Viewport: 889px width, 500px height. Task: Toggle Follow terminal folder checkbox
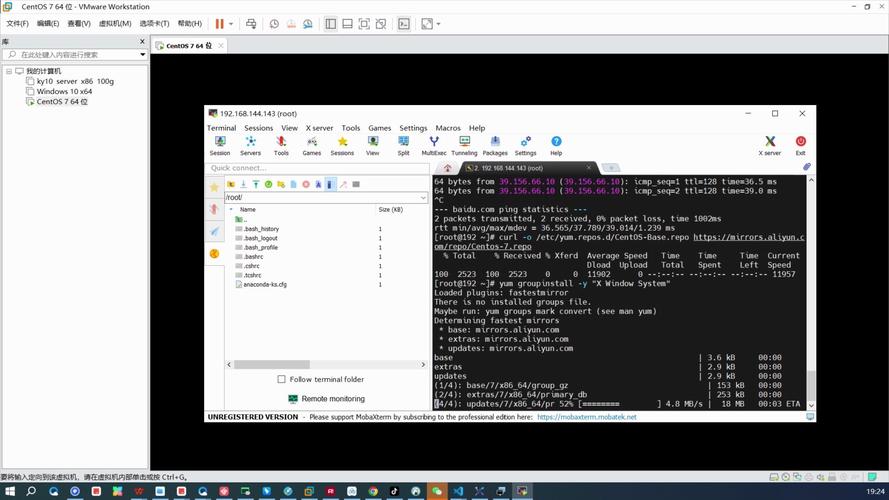[x=281, y=379]
